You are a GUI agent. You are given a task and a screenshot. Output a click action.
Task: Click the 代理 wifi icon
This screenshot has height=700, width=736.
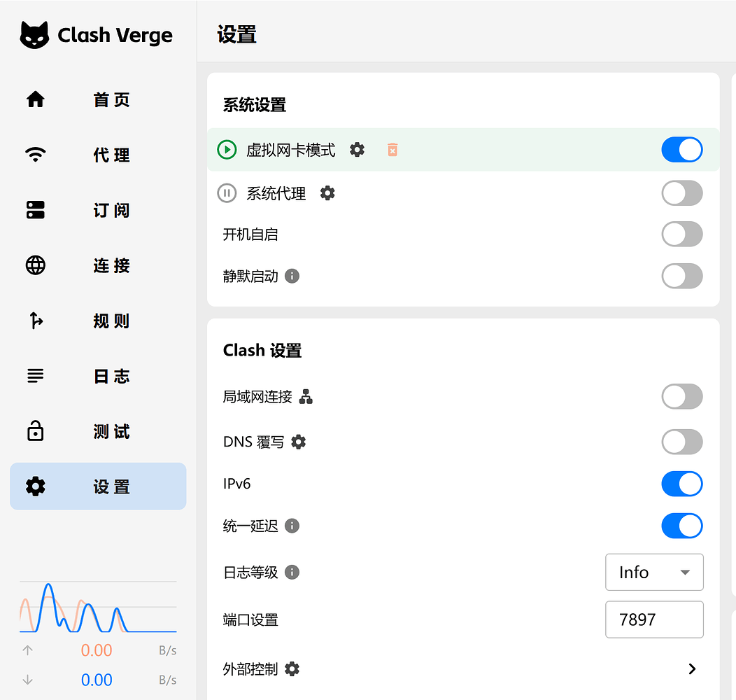pos(36,155)
